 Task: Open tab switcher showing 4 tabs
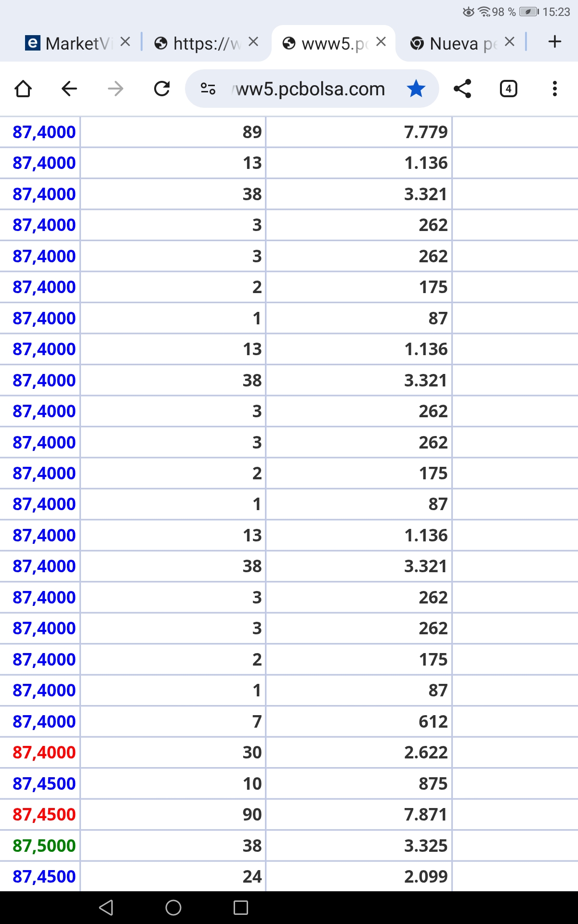click(x=509, y=89)
